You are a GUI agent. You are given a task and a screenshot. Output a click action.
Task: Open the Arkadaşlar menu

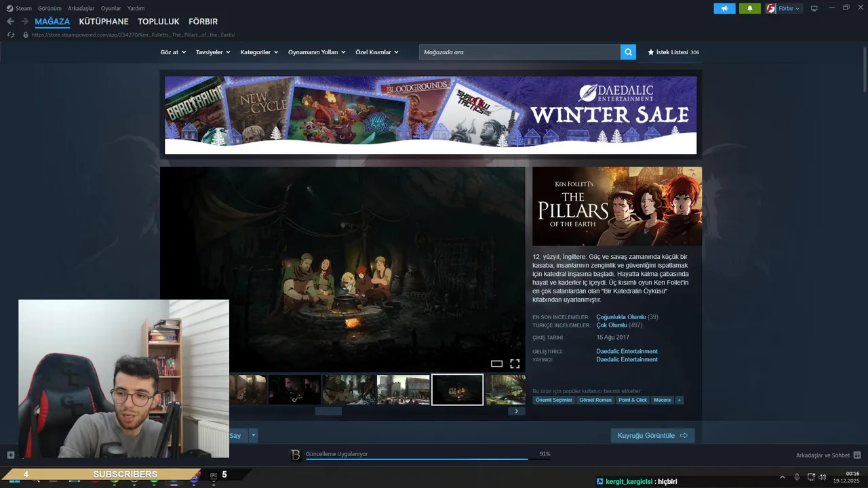click(x=81, y=8)
